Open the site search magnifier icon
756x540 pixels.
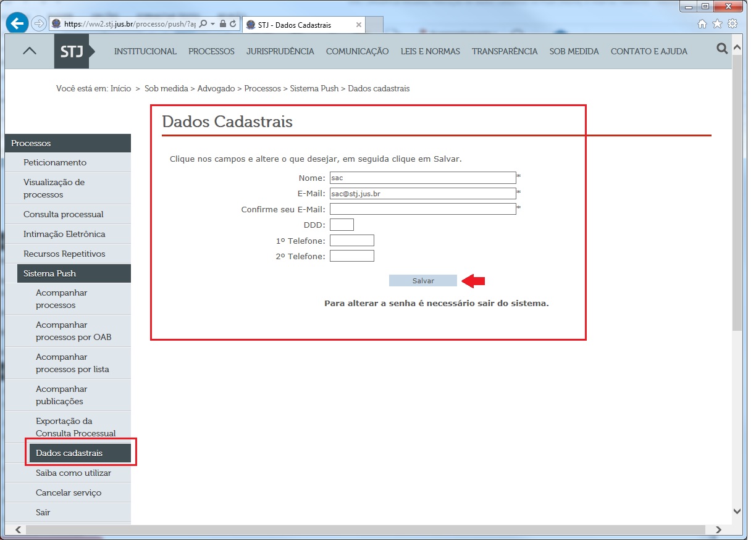(x=722, y=49)
